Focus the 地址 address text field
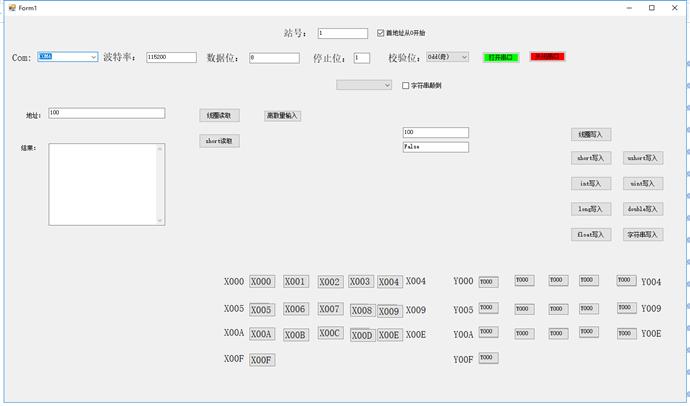 point(106,114)
